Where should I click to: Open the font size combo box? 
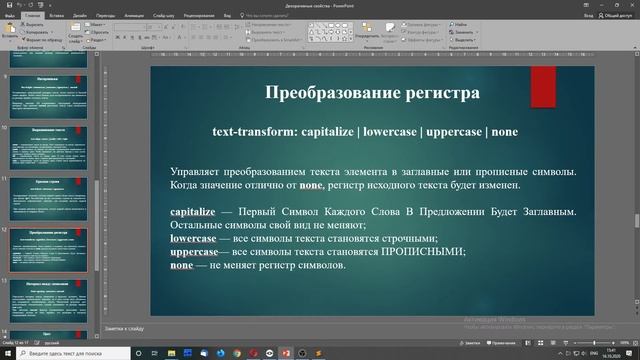coord(153,27)
